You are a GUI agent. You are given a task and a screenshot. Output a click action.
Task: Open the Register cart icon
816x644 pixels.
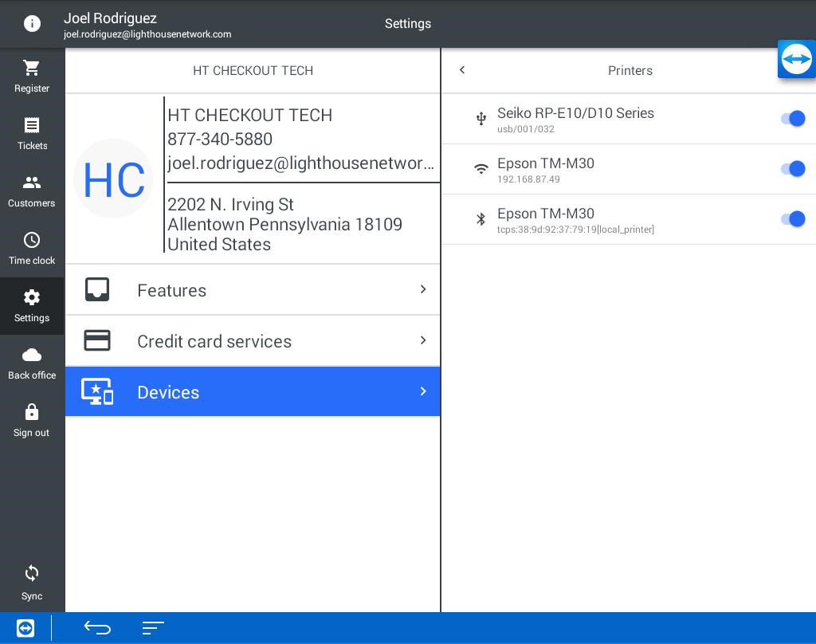click(32, 69)
